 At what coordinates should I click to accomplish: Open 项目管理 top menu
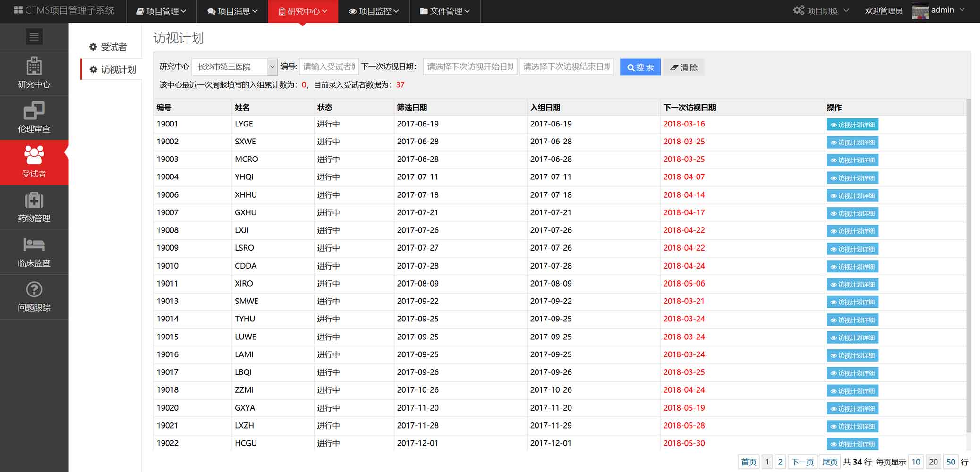coord(161,11)
